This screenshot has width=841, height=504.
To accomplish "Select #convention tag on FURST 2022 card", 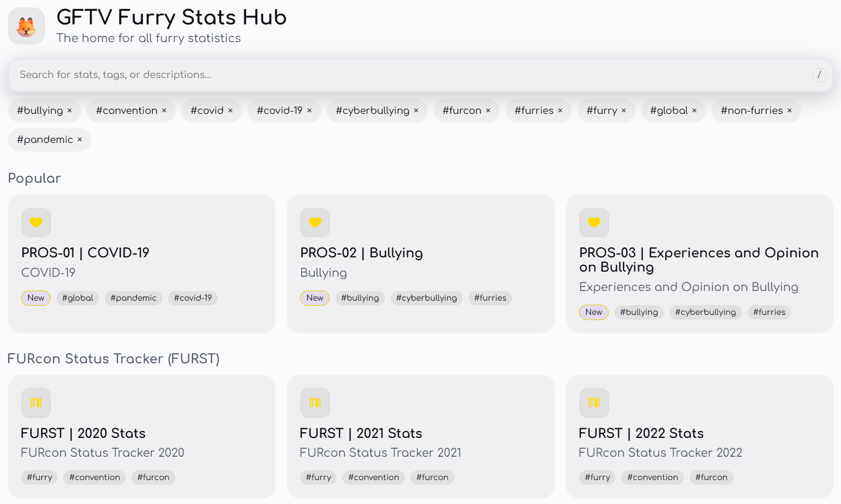I will [x=653, y=477].
